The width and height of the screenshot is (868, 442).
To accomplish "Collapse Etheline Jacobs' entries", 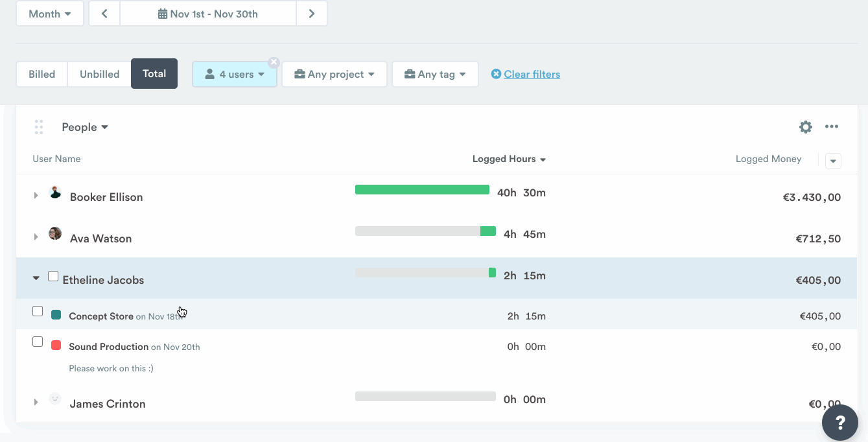I will click(x=36, y=279).
